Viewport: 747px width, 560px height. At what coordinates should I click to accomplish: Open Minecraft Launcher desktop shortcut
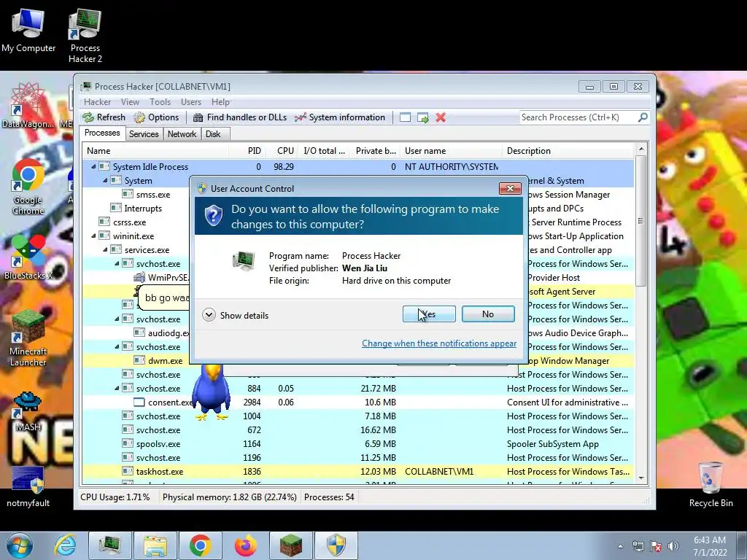(28, 338)
